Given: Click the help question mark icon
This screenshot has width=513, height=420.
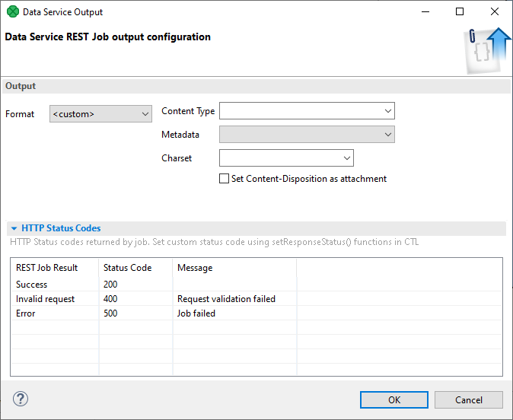Looking at the screenshot, I should 21,399.
